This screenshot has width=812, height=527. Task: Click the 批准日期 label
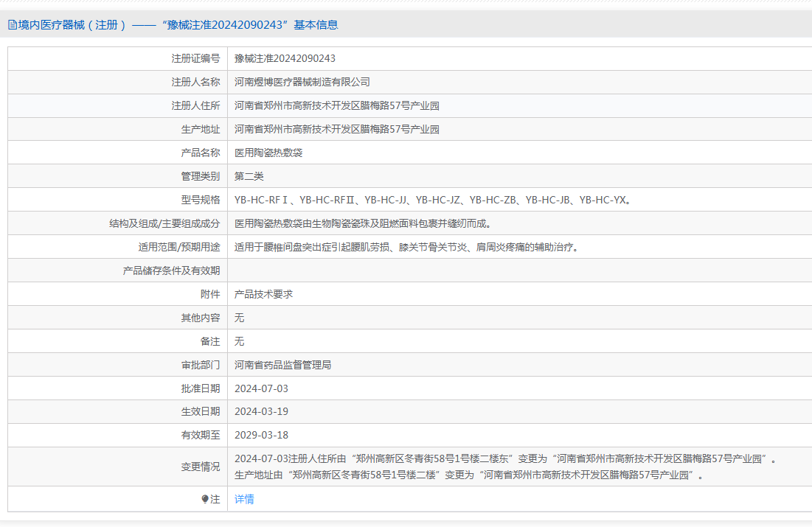point(201,388)
